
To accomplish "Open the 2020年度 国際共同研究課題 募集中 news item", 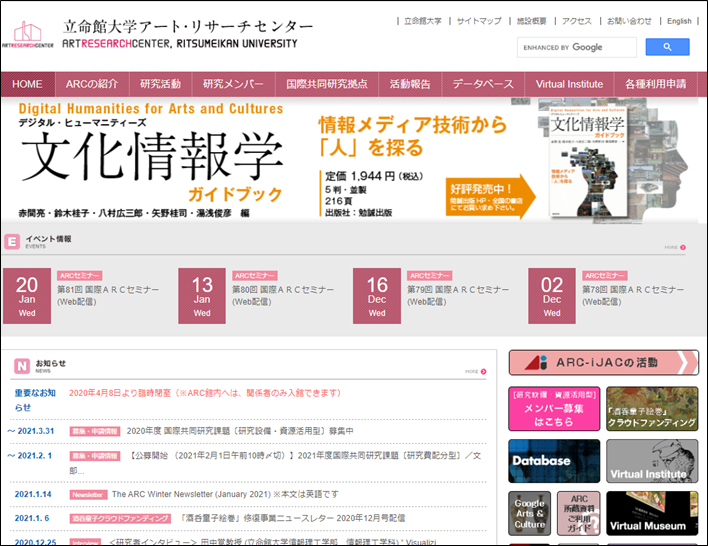I will 240,431.
